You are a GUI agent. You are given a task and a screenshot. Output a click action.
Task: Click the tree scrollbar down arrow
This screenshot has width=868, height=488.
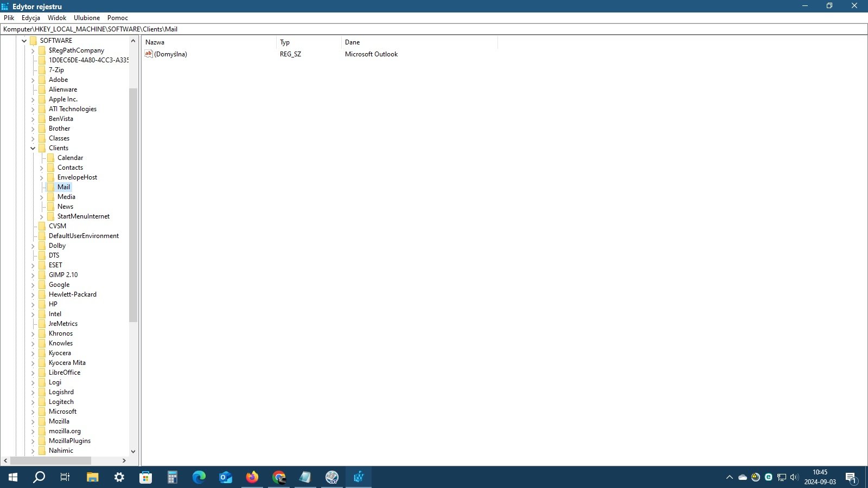point(133,451)
